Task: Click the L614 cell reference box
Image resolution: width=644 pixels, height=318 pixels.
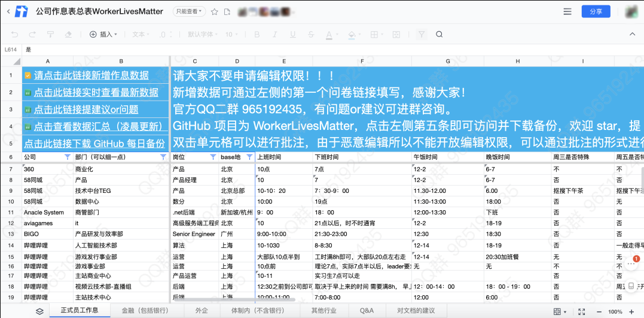Action: 10,50
